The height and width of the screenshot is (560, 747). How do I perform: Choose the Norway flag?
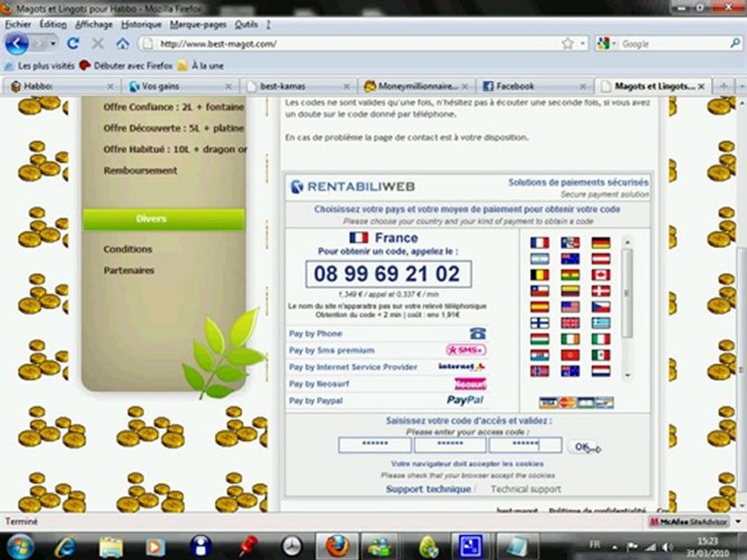540,372
